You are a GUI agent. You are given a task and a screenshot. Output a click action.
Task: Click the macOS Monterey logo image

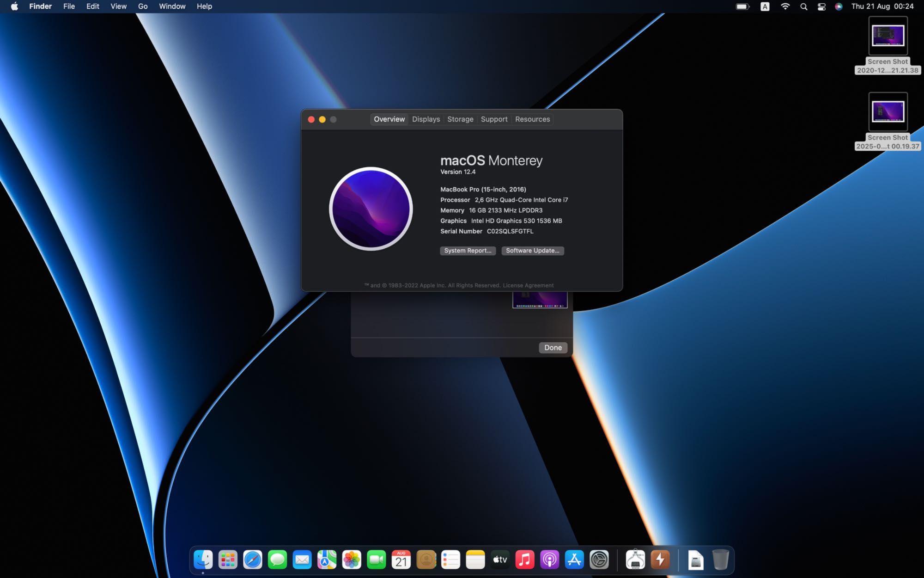pos(371,209)
